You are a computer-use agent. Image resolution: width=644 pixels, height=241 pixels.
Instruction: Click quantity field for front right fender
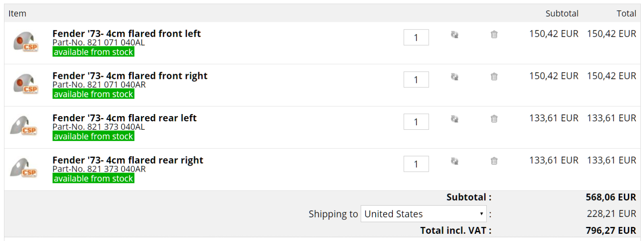point(416,79)
